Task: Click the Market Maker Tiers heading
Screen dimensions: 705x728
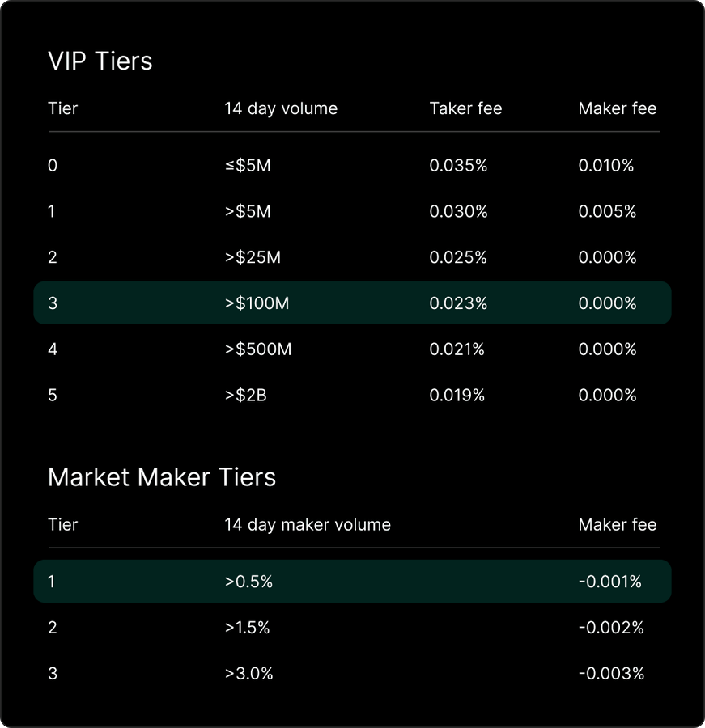Action: (x=162, y=477)
